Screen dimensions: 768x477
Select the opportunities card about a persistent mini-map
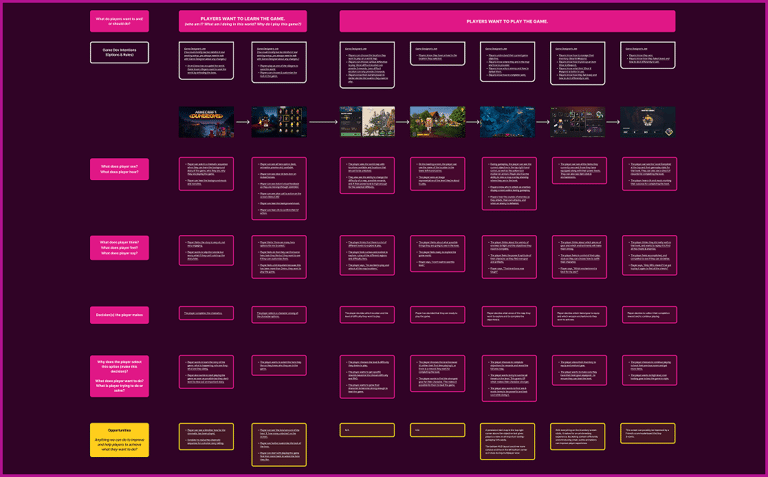507,442
